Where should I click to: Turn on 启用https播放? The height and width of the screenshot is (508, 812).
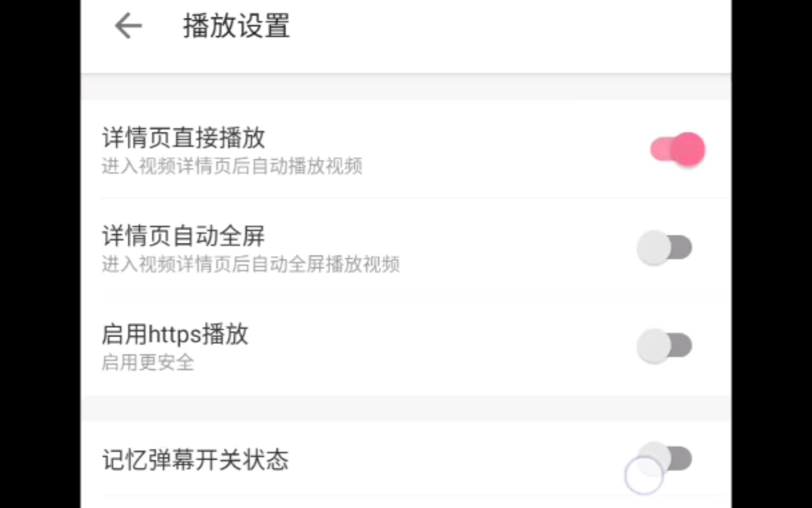tap(664, 345)
